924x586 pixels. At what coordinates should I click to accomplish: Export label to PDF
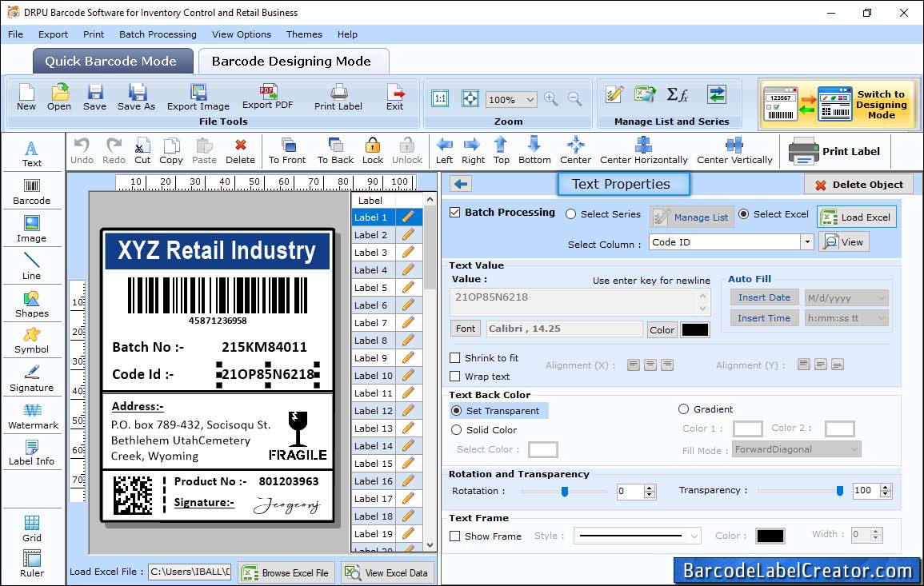click(x=267, y=97)
